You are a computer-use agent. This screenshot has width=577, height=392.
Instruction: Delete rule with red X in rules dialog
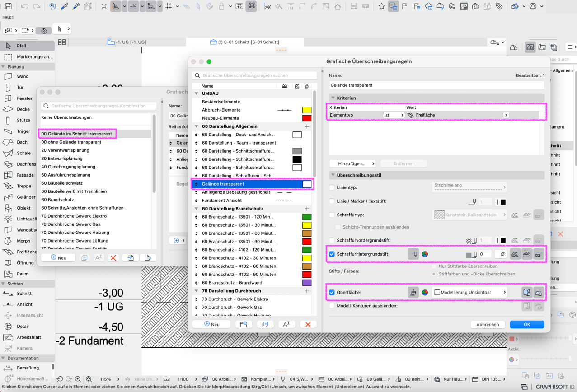(x=308, y=324)
